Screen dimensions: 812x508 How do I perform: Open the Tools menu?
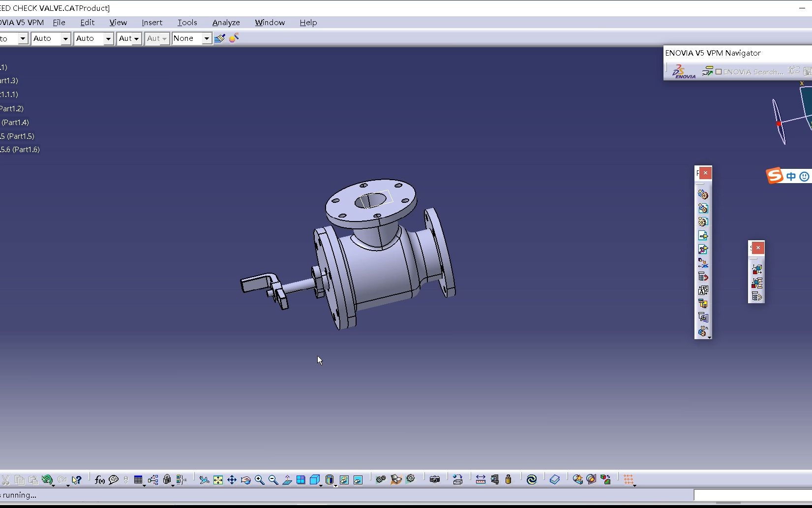[x=187, y=23]
